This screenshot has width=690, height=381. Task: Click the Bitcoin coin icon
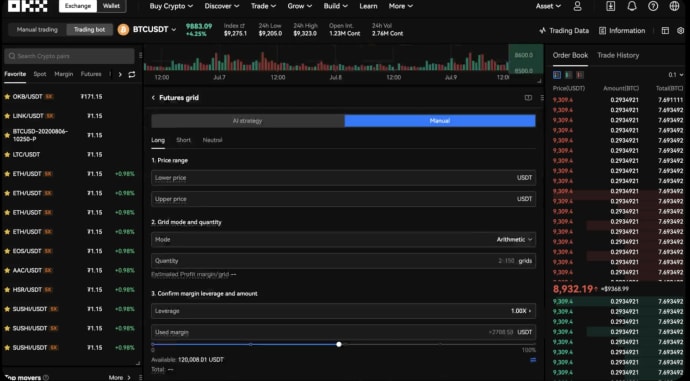[x=123, y=29]
